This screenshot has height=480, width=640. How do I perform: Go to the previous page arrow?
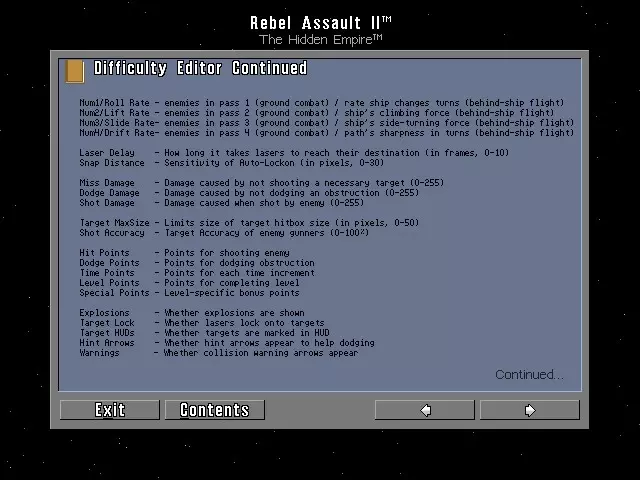pyautogui.click(x=424, y=410)
